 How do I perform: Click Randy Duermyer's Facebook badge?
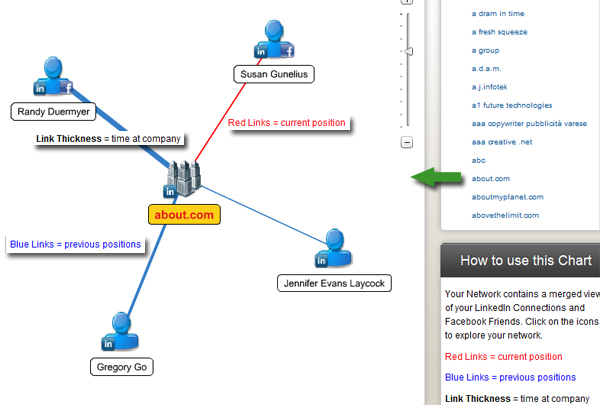point(67,88)
